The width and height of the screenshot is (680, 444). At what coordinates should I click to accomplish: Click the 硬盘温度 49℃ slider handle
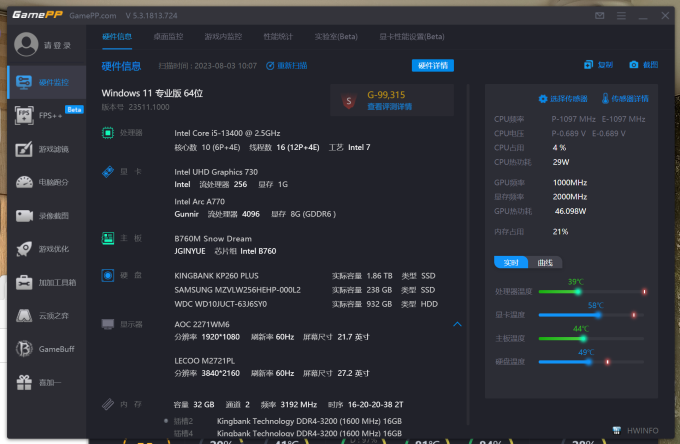[x=588, y=362]
